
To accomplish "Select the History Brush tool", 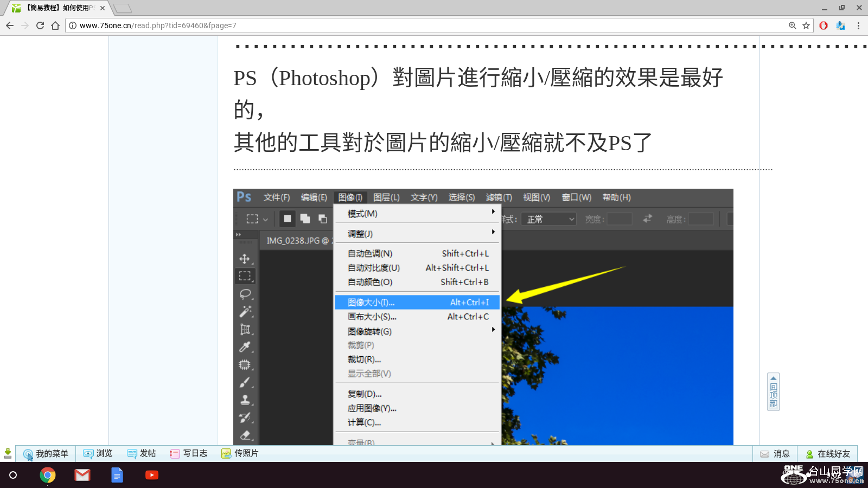I will (245, 418).
